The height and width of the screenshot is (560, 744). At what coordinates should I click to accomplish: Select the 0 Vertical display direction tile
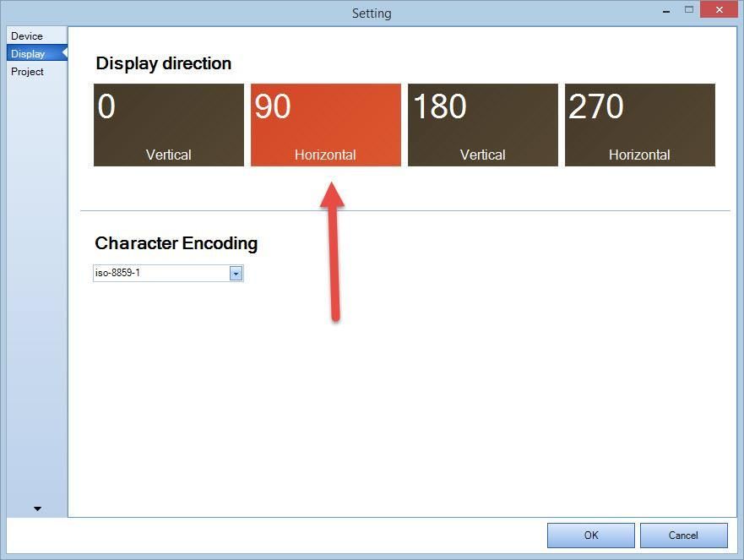[168, 125]
